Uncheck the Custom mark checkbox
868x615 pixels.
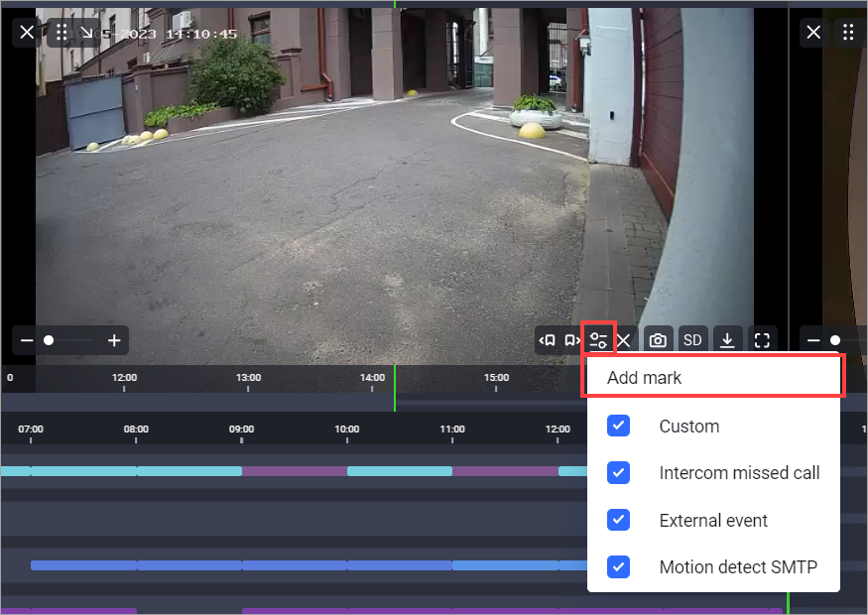point(618,426)
